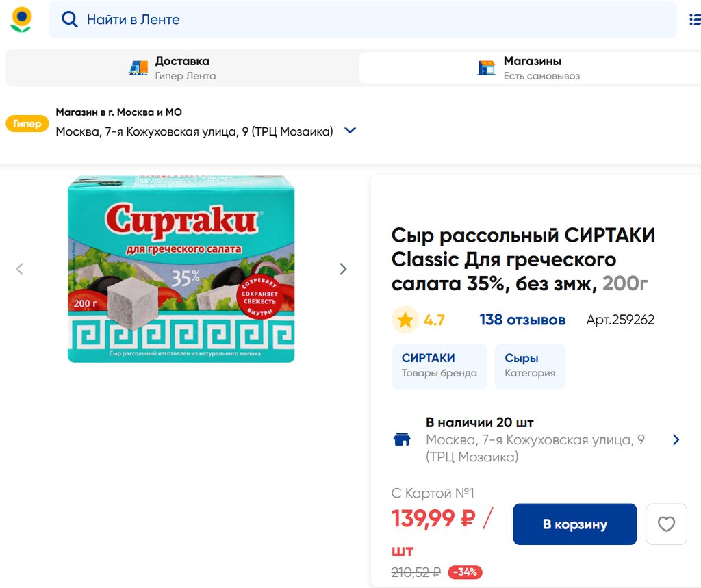
Task: Expand the store address dropdown chevron
Action: [350, 131]
